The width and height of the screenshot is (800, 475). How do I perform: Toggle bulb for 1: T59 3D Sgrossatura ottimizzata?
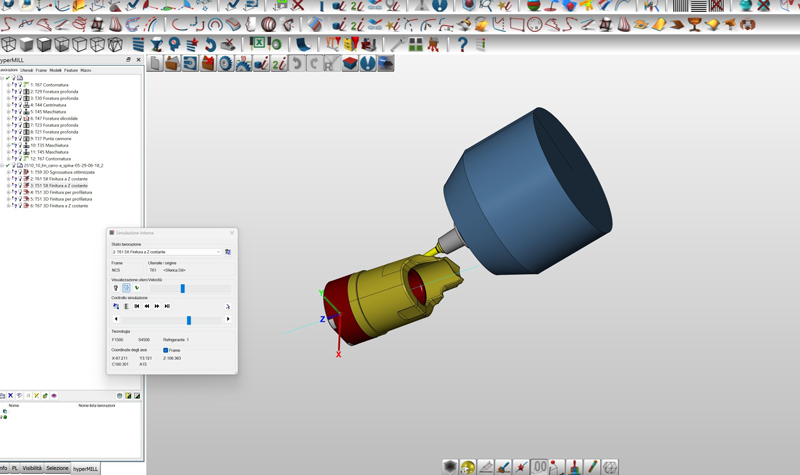[20, 172]
